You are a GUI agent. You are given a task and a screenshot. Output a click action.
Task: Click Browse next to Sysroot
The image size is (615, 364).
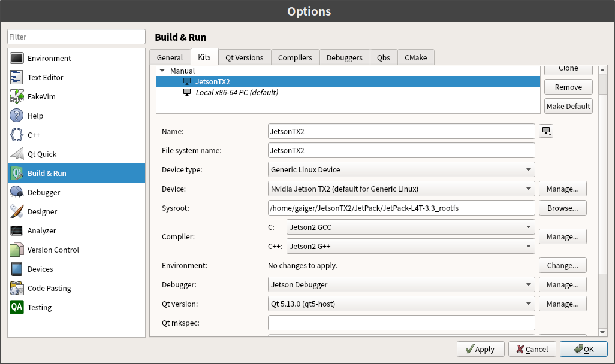(x=562, y=208)
